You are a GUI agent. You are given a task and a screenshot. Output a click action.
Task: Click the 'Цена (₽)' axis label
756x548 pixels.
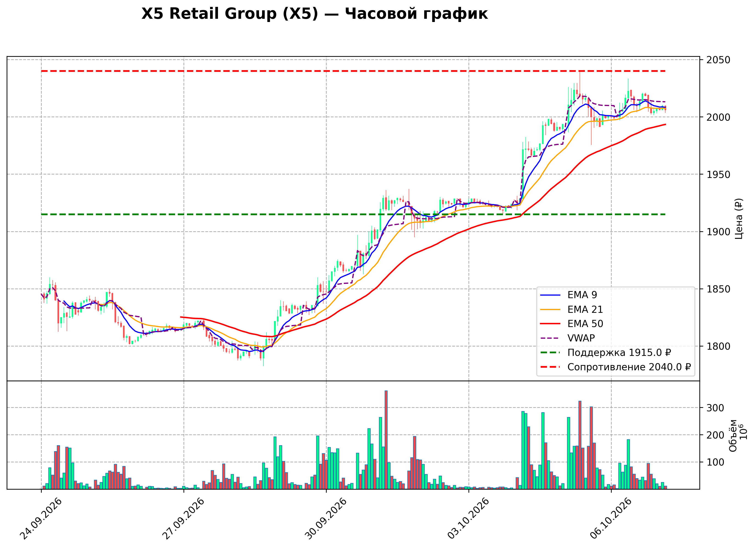pos(739,218)
